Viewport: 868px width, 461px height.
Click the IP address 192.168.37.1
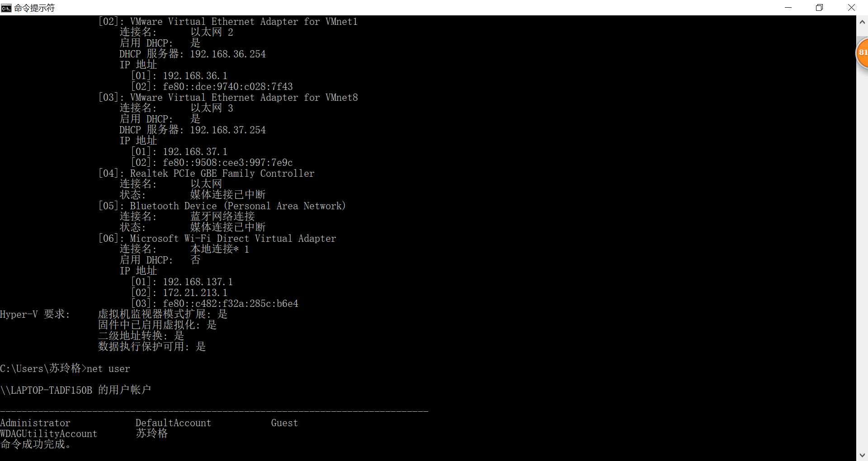coord(195,152)
